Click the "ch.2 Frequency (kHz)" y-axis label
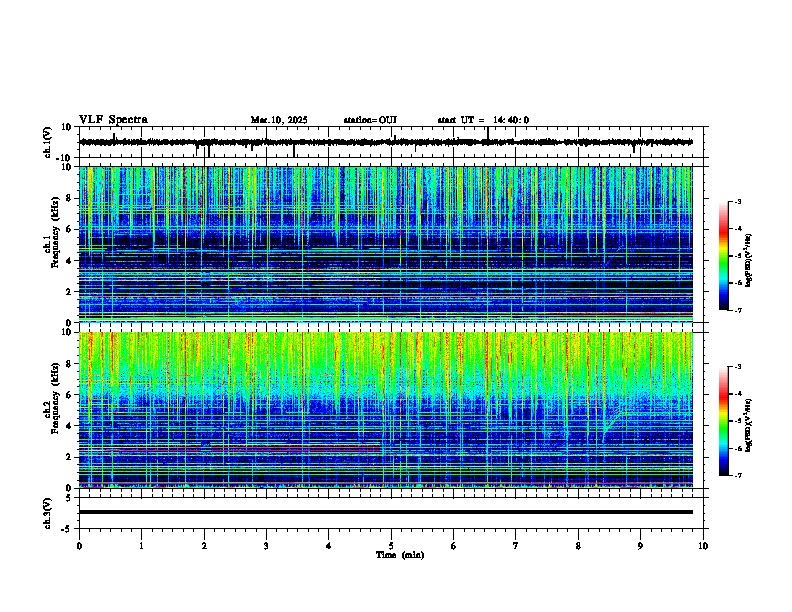This screenshot has height=612, width=792. [52, 398]
